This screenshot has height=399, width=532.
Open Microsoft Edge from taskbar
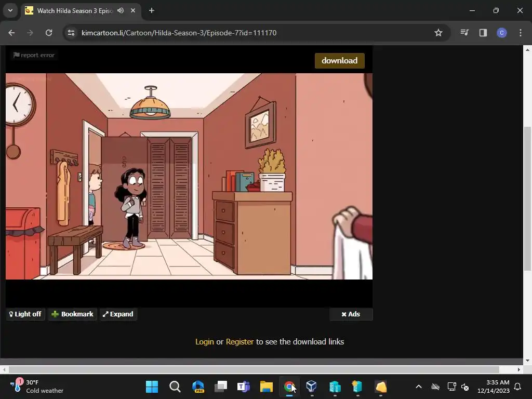pos(198,387)
